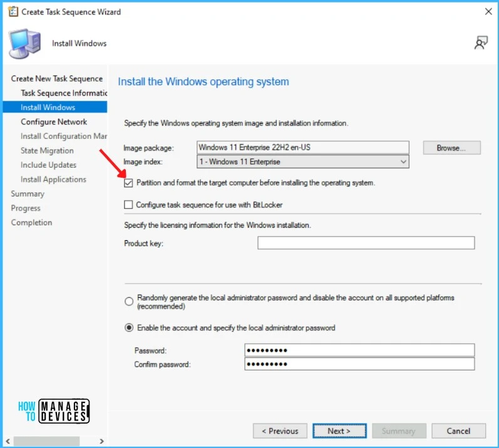Screen dimensions: 499x448
Task: Click the 'Specify the licensing information' text
Action: (x=217, y=225)
